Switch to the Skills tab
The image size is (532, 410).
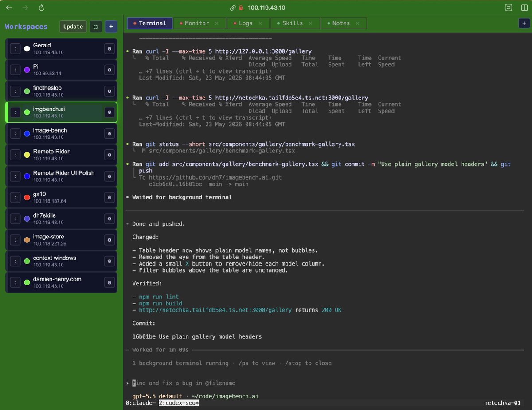(295, 23)
